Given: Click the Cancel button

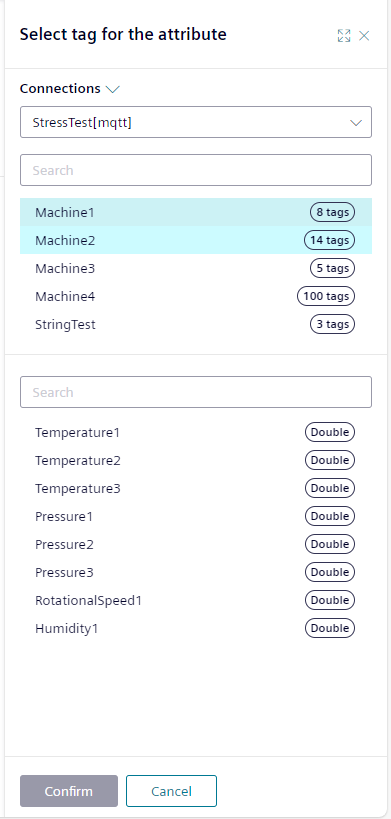Looking at the screenshot, I should tap(171, 791).
